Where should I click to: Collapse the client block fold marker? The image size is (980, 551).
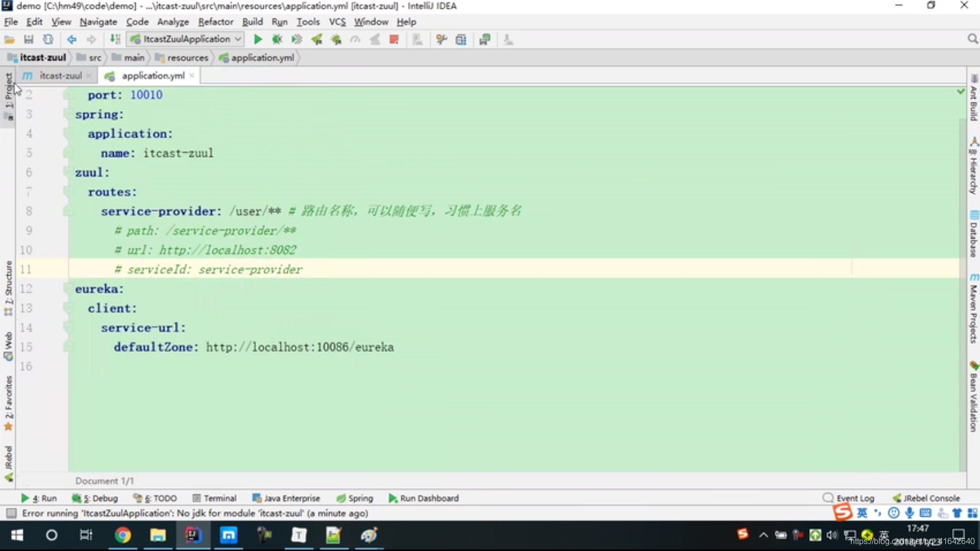pyautogui.click(x=68, y=308)
